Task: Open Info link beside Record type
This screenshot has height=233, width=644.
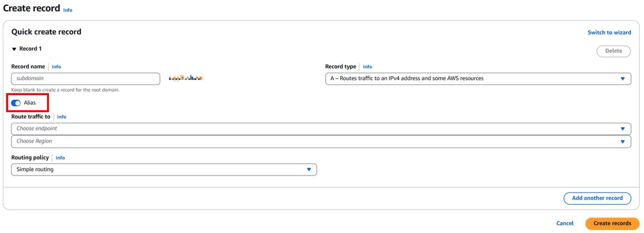Action: point(367,67)
